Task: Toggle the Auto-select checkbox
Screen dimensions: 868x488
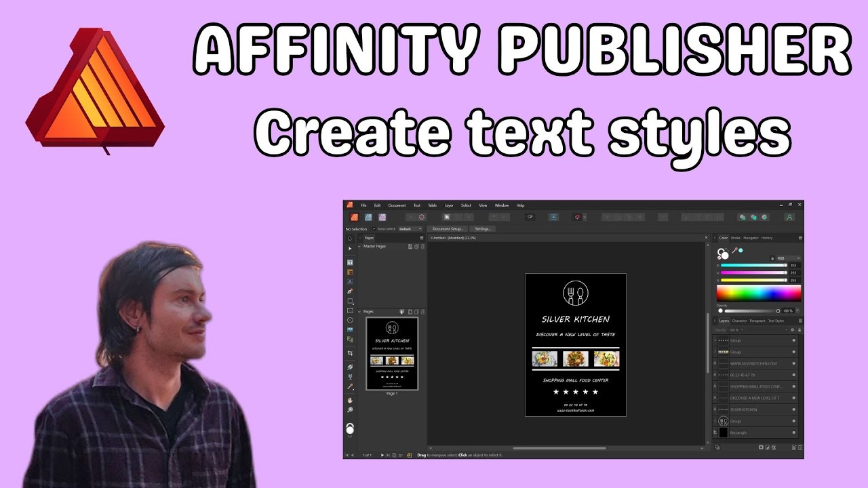Action: pyautogui.click(x=374, y=229)
